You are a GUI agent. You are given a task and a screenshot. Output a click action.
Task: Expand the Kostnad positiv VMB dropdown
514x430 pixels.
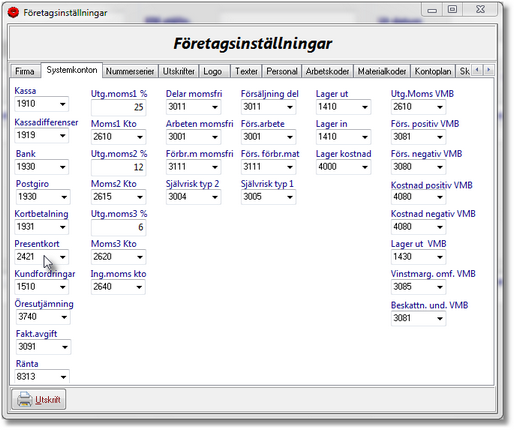click(440, 197)
